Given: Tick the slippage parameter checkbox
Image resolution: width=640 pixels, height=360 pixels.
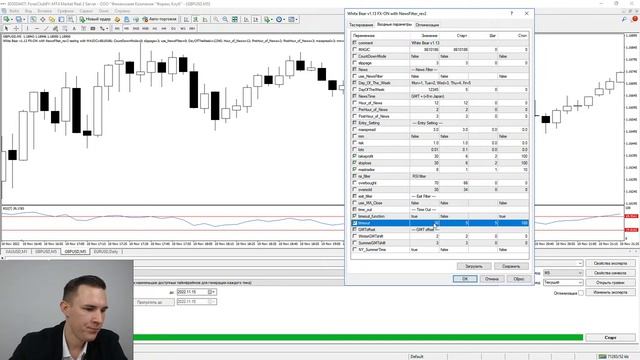Looking at the screenshot, I should click(x=354, y=63).
